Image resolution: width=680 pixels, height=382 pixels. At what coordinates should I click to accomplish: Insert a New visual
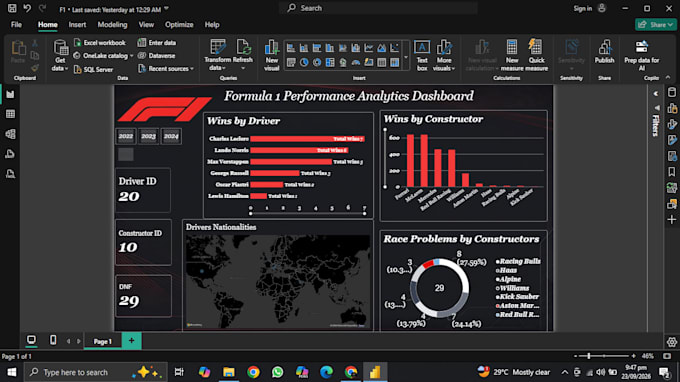click(x=271, y=56)
